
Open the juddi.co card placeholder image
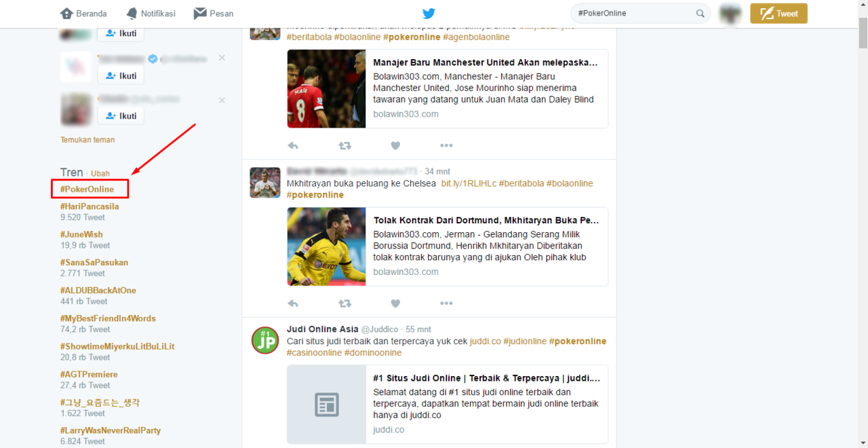pos(326,405)
